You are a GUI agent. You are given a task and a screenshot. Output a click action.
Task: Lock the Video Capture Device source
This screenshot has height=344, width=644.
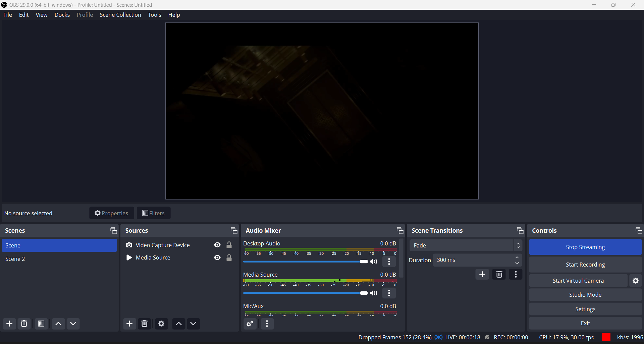(x=229, y=245)
